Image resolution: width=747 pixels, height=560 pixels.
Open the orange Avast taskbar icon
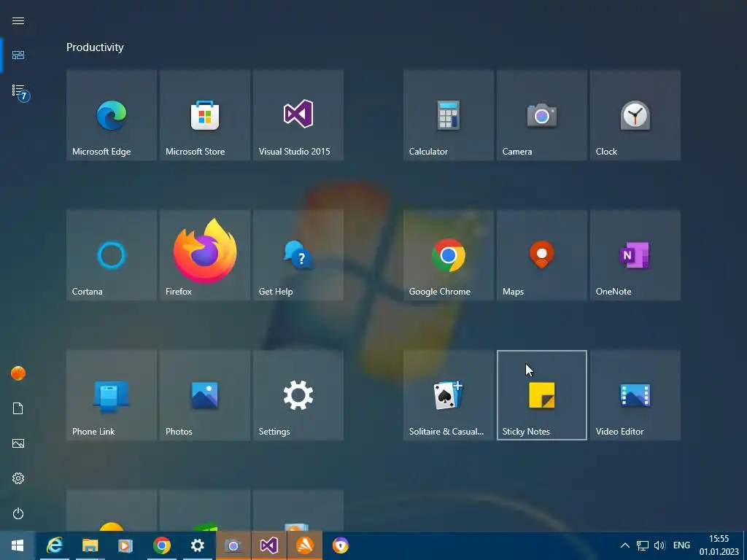(304, 545)
